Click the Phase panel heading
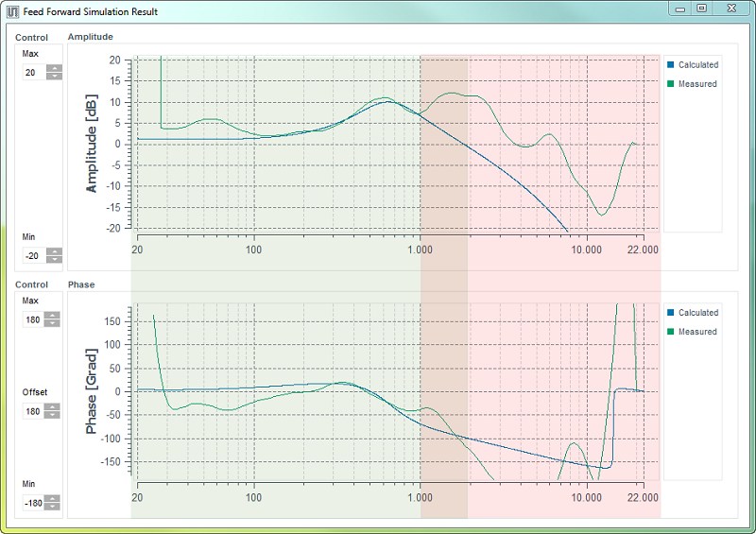Image resolution: width=756 pixels, height=534 pixels. [81, 284]
